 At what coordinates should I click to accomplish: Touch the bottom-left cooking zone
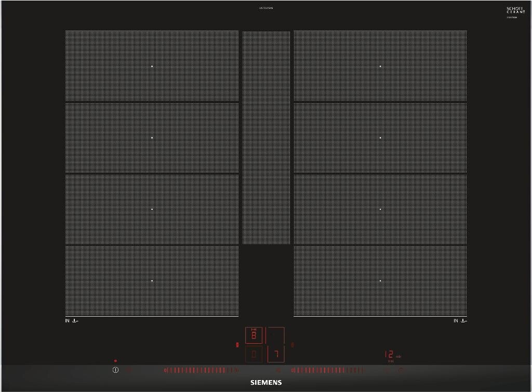point(152,281)
